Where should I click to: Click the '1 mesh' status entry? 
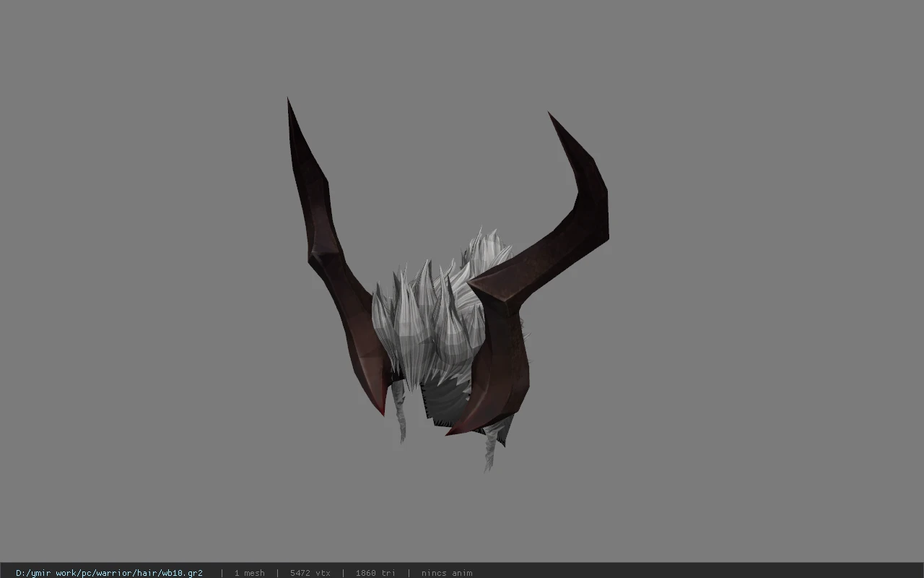tap(249, 573)
